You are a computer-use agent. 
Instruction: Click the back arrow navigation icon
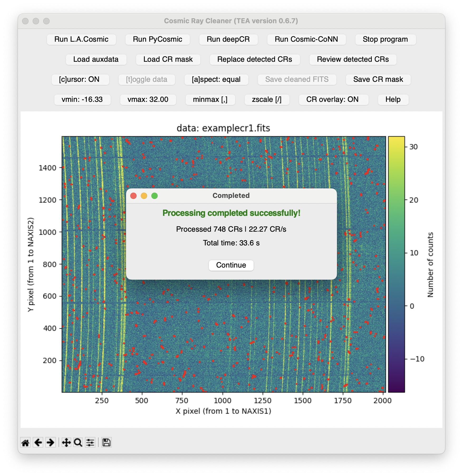tap(38, 442)
